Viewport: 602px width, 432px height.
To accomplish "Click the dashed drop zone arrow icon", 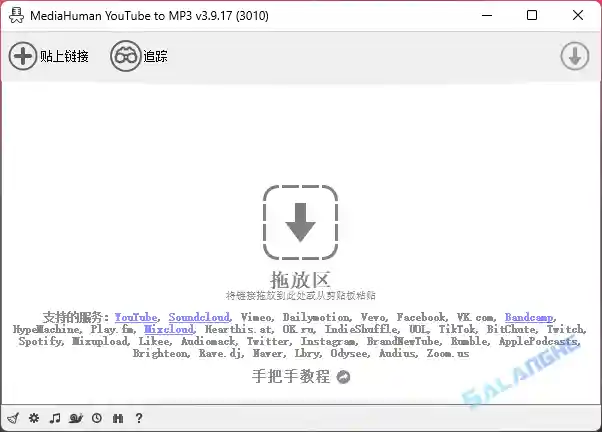I will tap(300, 222).
